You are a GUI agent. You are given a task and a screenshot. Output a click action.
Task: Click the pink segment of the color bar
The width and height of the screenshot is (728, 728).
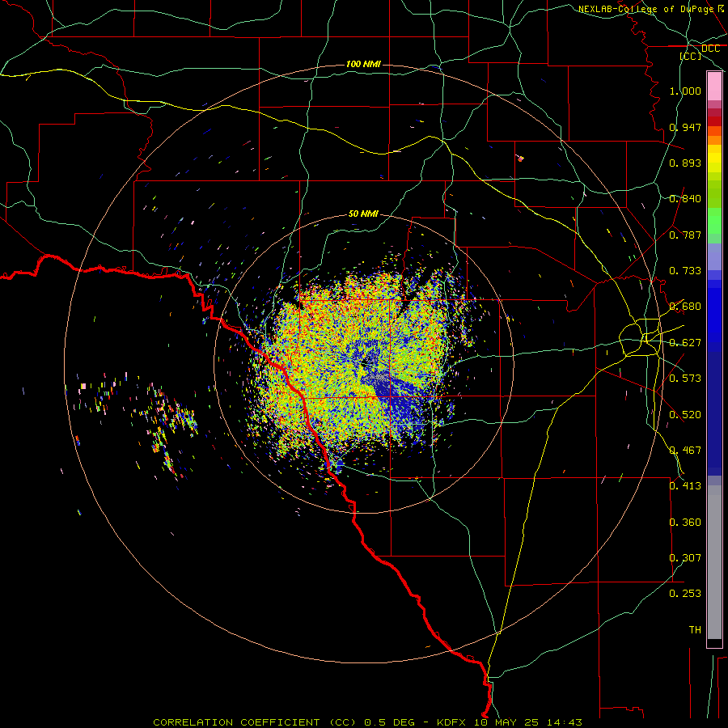[714, 87]
